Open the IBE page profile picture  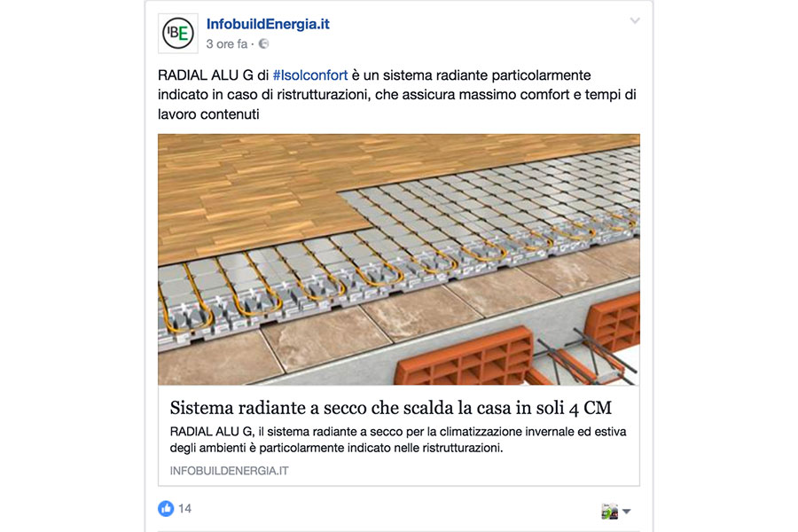pyautogui.click(x=178, y=34)
